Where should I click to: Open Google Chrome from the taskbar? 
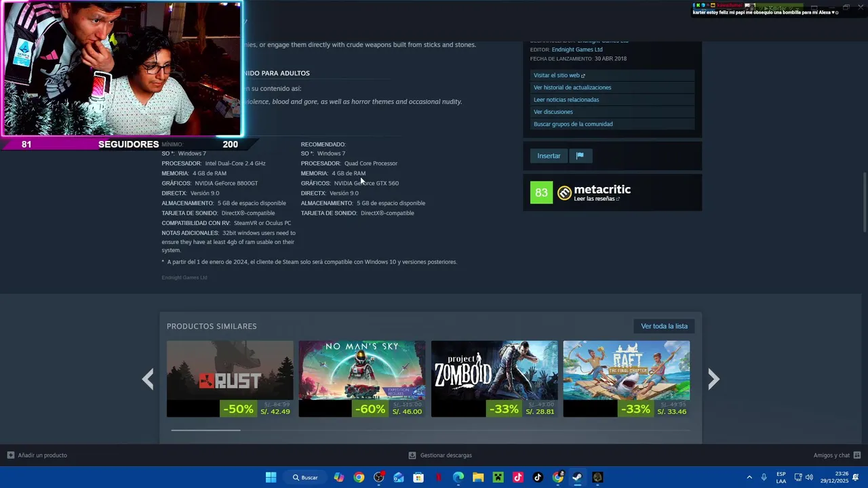point(359,477)
